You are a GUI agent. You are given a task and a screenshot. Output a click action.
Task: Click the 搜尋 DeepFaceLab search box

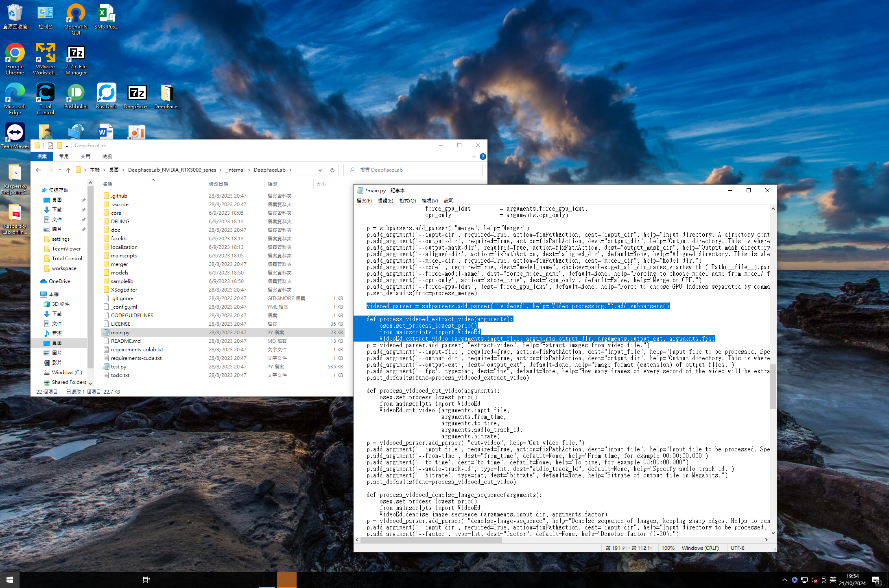coord(413,170)
